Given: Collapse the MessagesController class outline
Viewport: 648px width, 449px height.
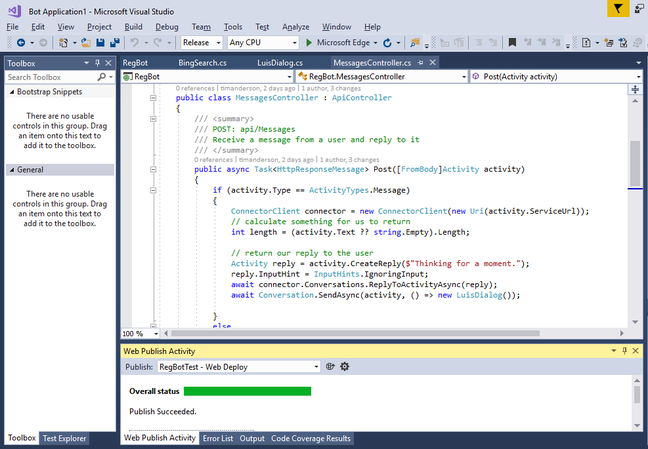Looking at the screenshot, I should coord(153,98).
